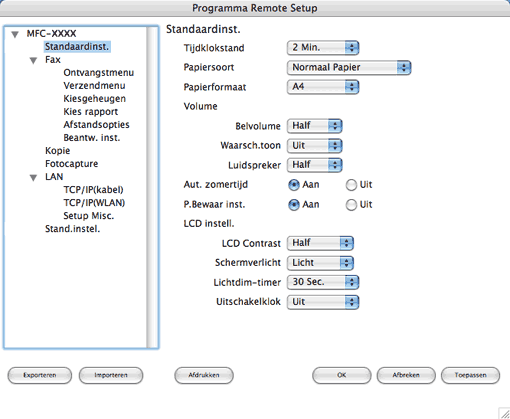
Task: Open the Uitschakelklok dropdown
Action: point(323,302)
